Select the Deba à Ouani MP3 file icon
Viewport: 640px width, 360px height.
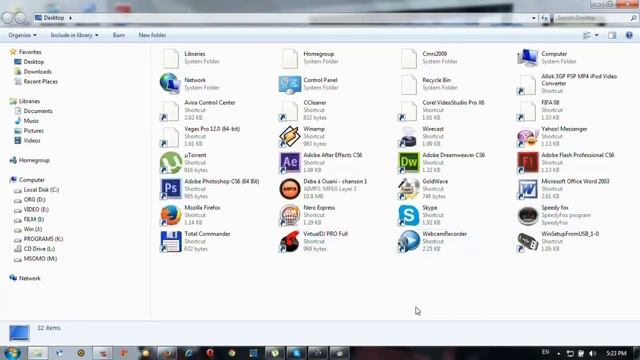tap(289, 189)
